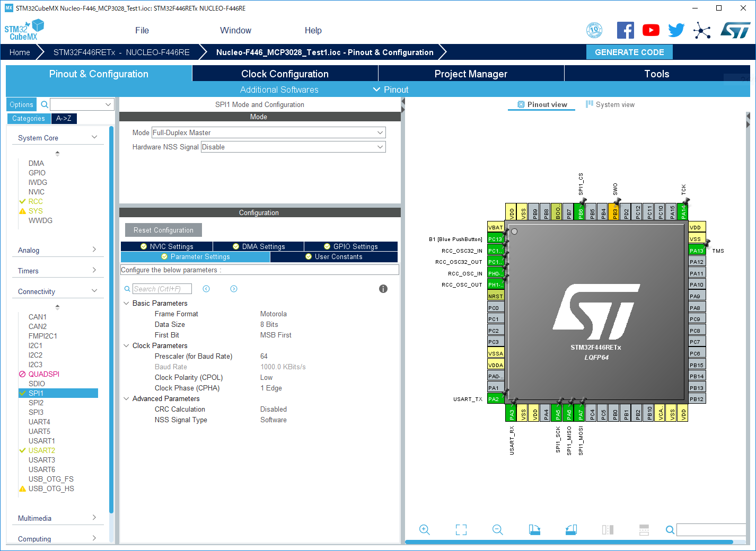The image size is (756, 551).
Task: Rotate the chip clockwise
Action: (534, 529)
